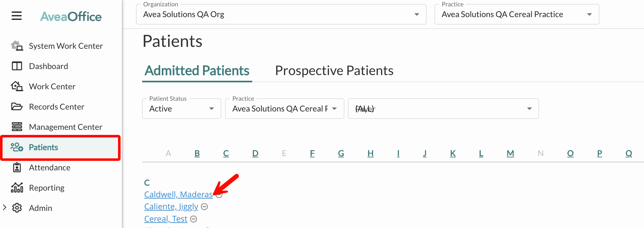Viewport: 644px width, 228px height.
Task: Open patient Caldwell, Maderas
Action: coord(178,194)
